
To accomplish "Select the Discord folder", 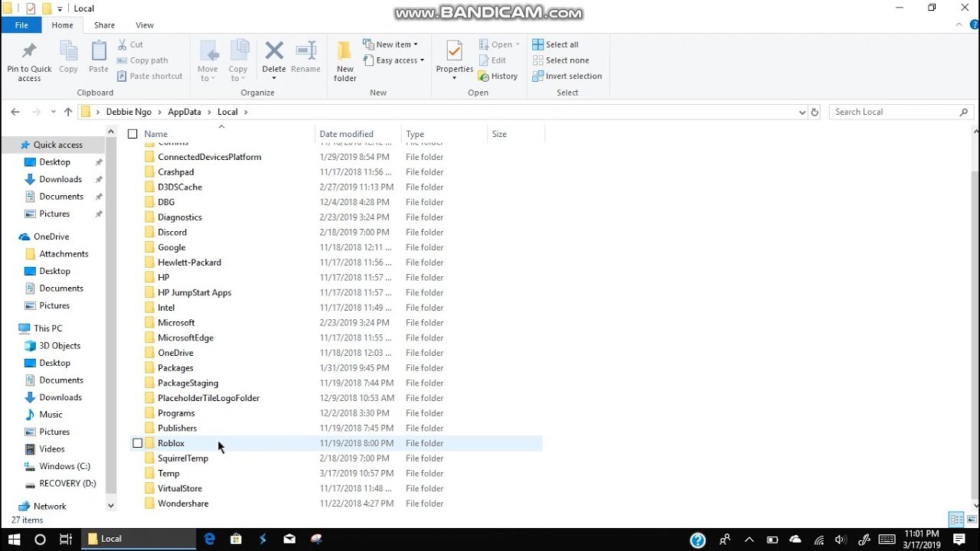I will point(172,232).
